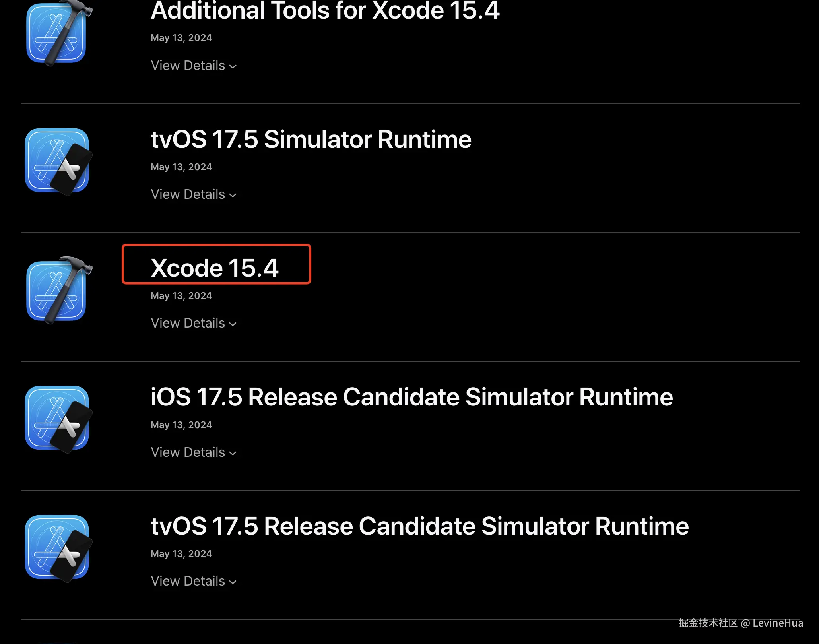Click the chevron beside iOS 17.5 RC View Details
819x644 pixels.
coord(233,454)
